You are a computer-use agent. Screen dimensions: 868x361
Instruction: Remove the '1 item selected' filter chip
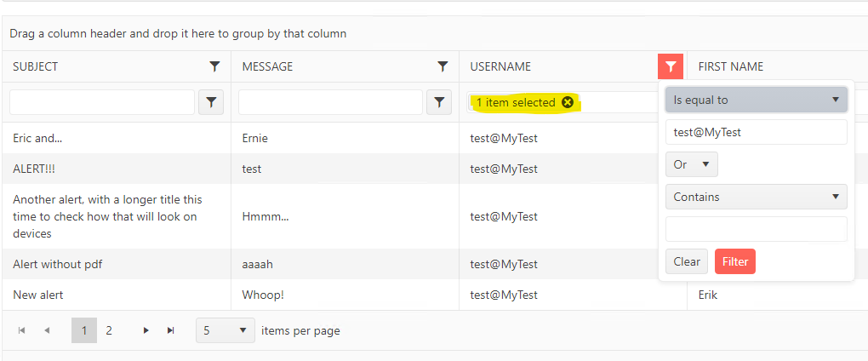[568, 102]
